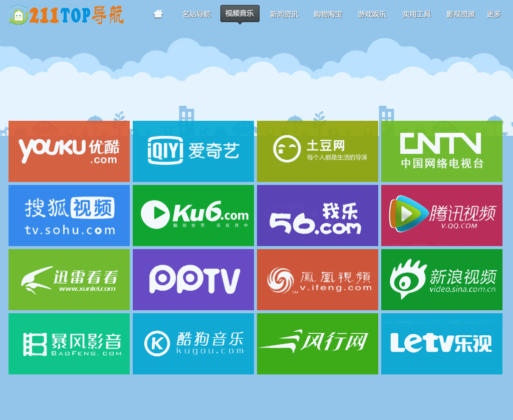513x420 pixels.
Task: Click the 211TOP导航 site logo
Action: coord(67,15)
